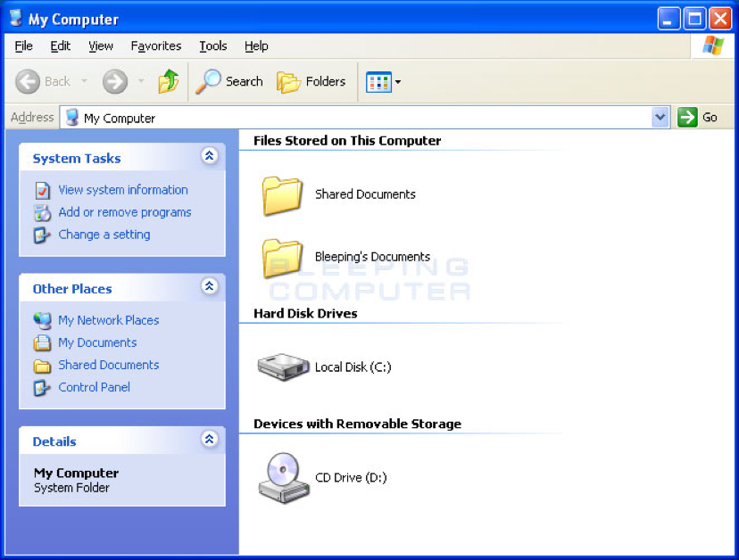Select the CD Drive (D:) icon

point(284,478)
